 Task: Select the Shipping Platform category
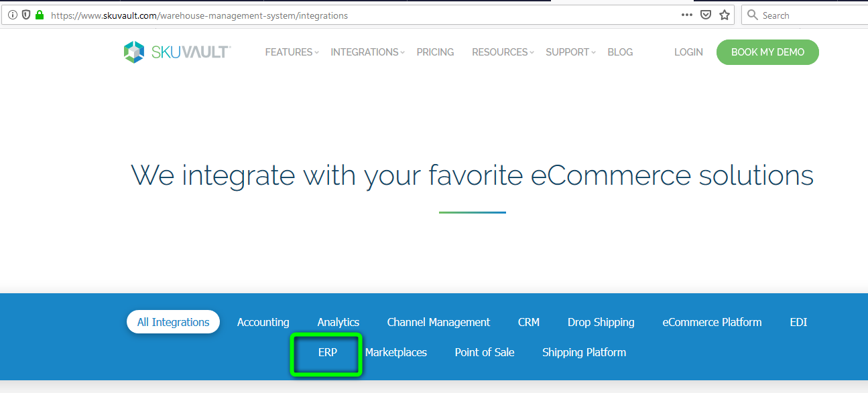584,352
